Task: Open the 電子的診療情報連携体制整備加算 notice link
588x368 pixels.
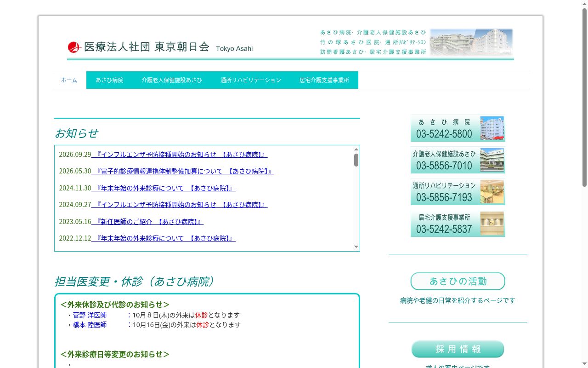Action: (182, 171)
